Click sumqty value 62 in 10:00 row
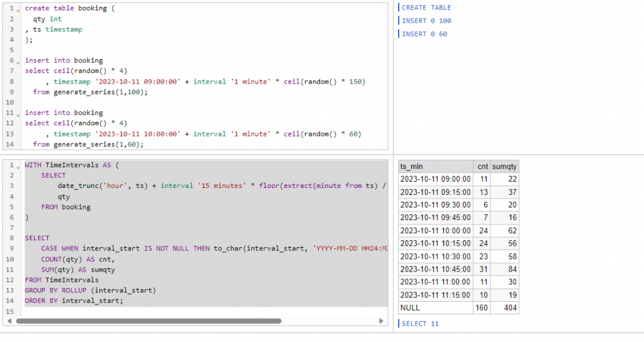This screenshot has width=644, height=342. coord(504,231)
